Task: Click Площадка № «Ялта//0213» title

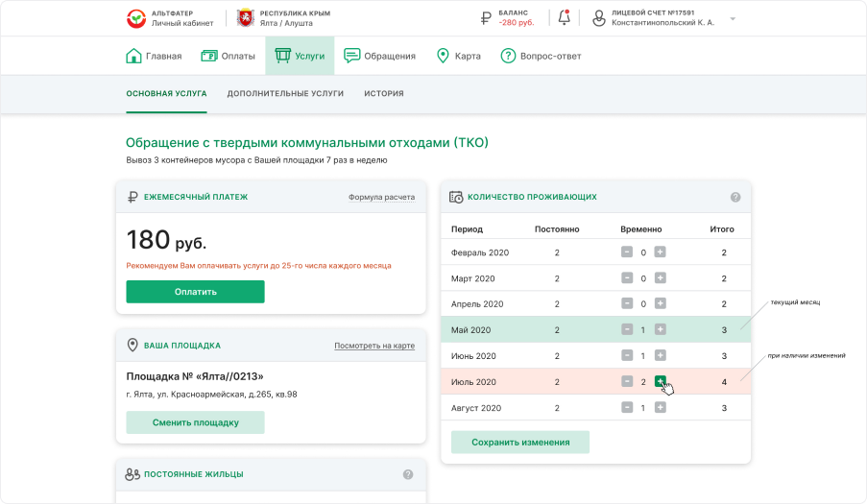Action: point(195,377)
